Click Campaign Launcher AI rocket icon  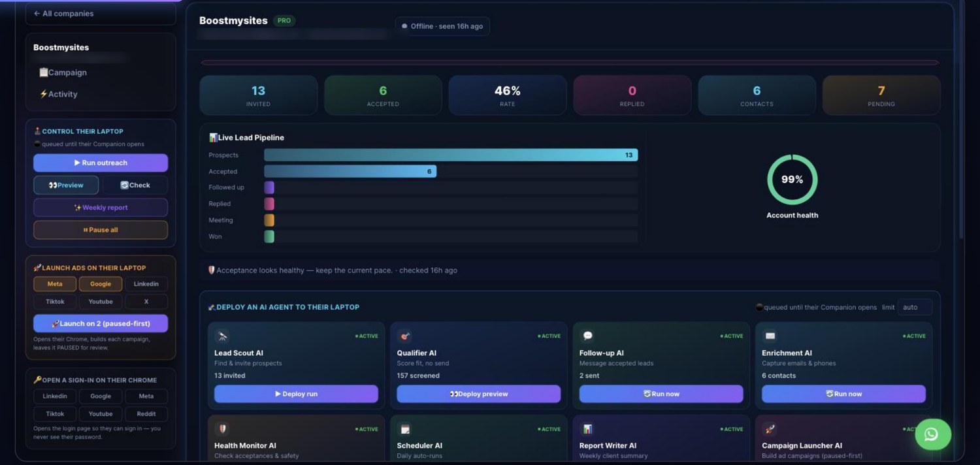770,429
